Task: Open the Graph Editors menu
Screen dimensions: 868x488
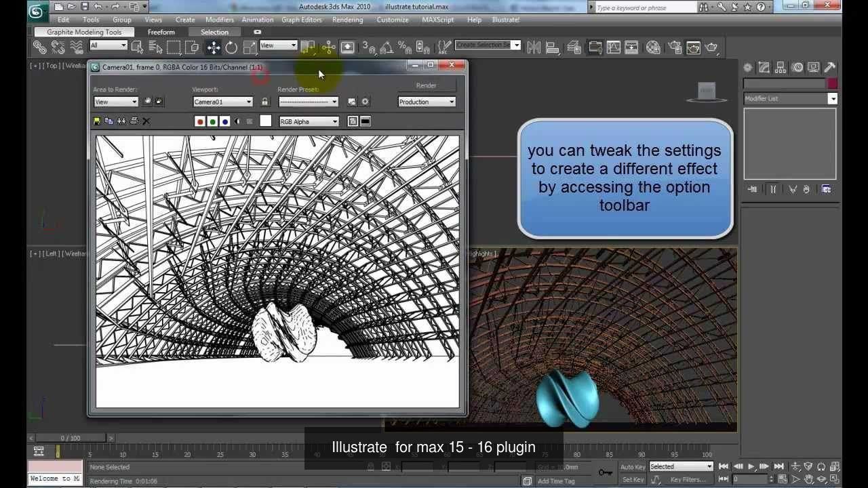Action: pos(302,20)
